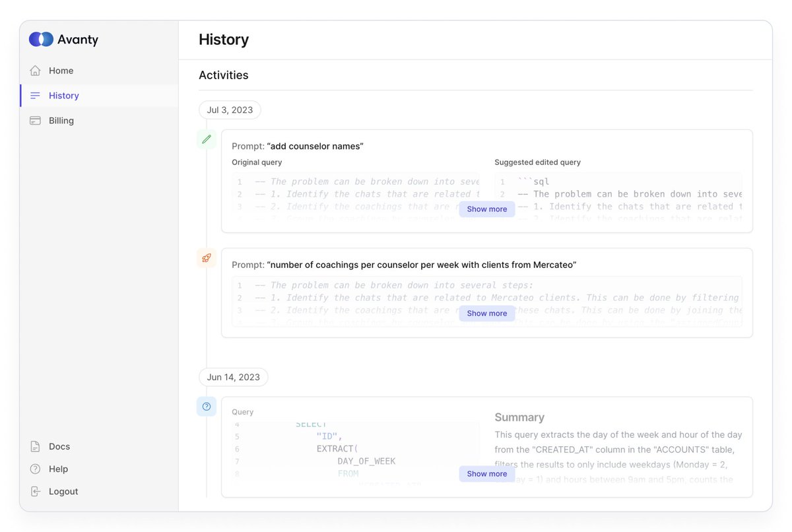Click the ```sql line in suggested query
This screenshot has height=532, width=792.
pyautogui.click(x=533, y=182)
